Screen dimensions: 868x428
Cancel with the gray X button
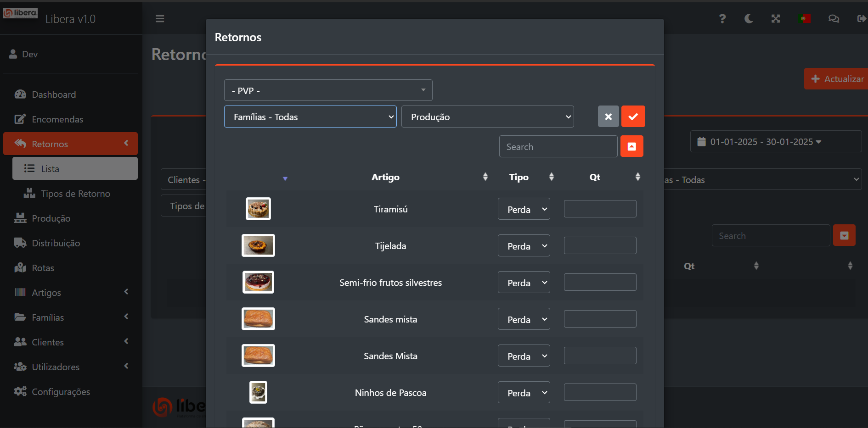(x=608, y=117)
